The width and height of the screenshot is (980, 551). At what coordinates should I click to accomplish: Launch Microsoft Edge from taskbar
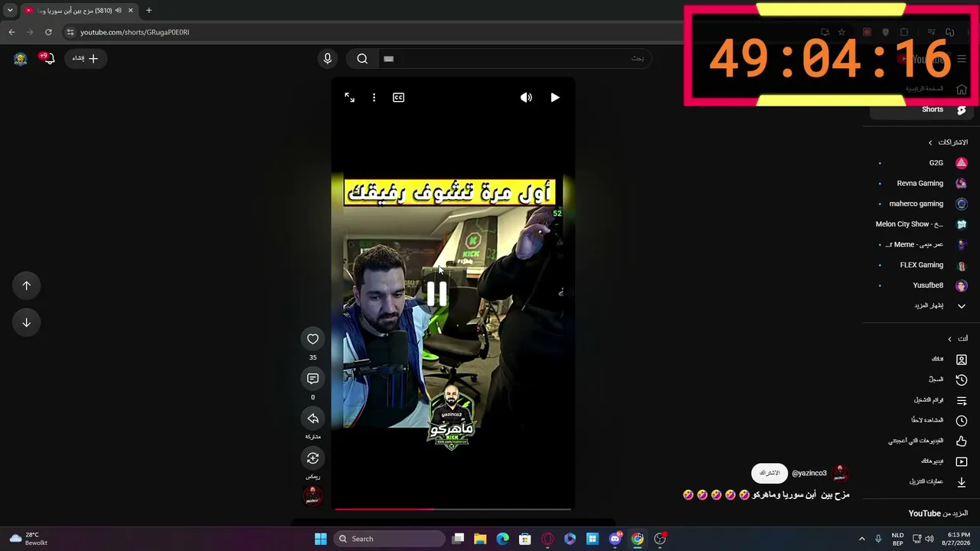[x=502, y=539]
